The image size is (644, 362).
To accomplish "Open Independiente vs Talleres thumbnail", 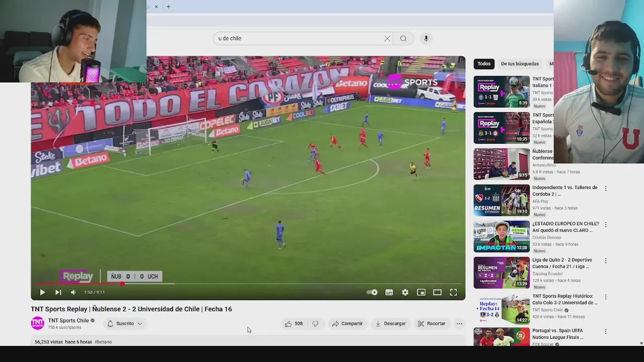I will pos(502,200).
